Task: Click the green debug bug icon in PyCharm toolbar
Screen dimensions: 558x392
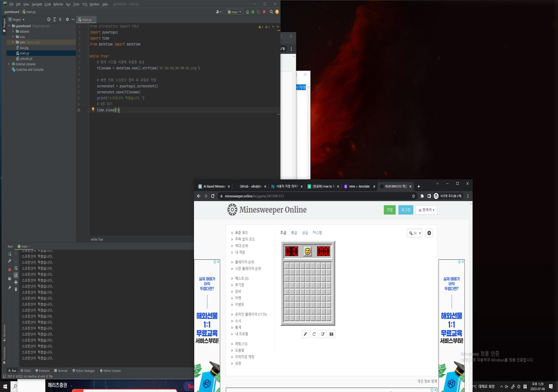Action: 253,12
